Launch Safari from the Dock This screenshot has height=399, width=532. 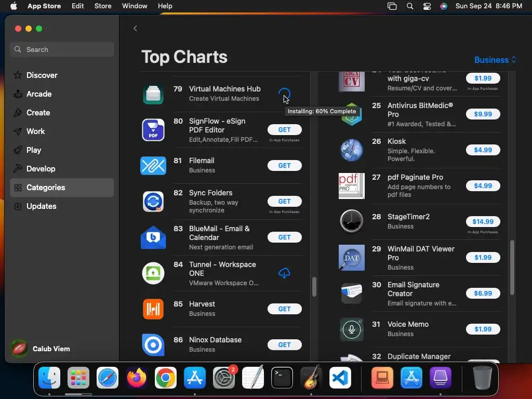click(108, 378)
